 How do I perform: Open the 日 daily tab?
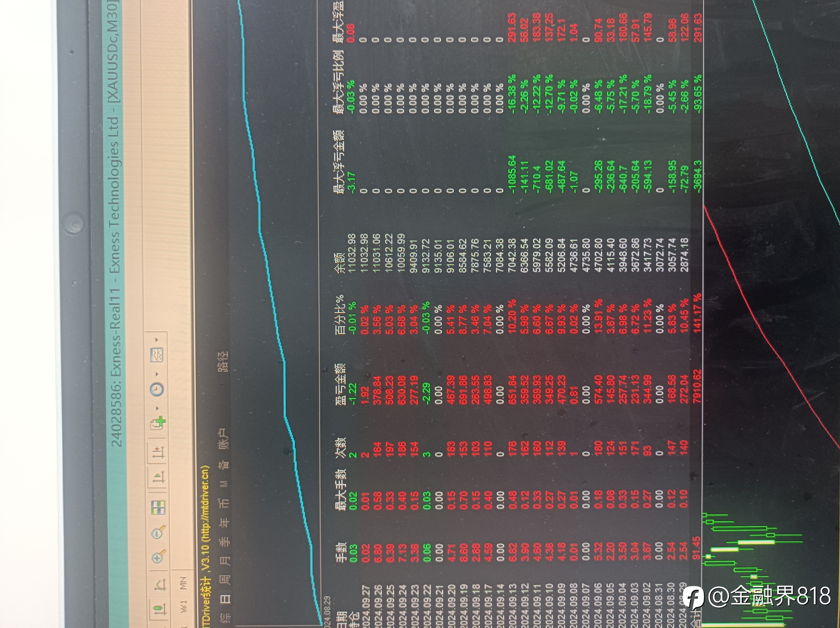click(225, 599)
